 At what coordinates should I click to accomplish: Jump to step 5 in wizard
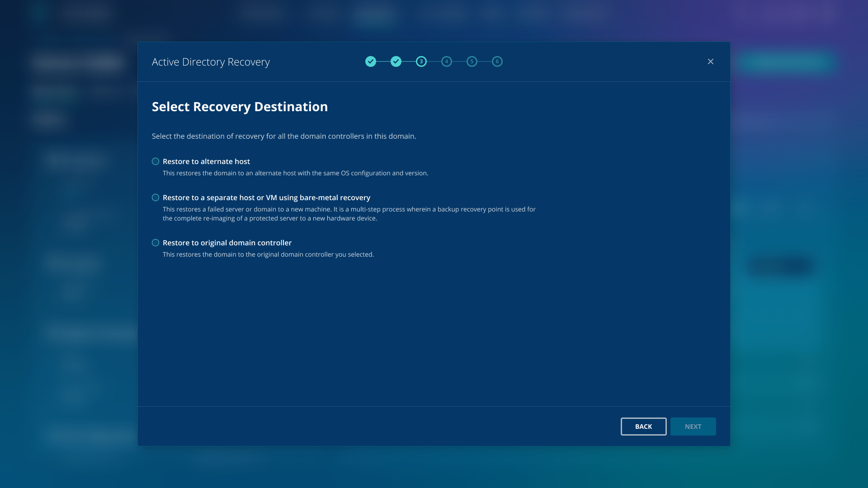(472, 61)
